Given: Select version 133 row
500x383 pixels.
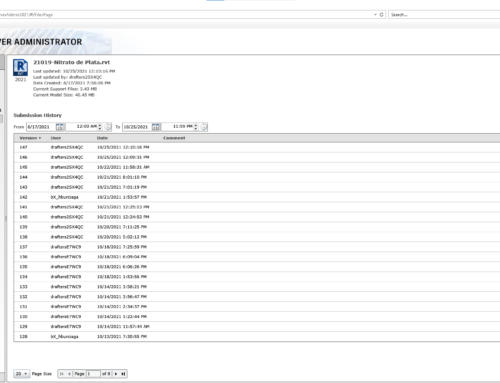Looking at the screenshot, I should (x=257, y=287).
